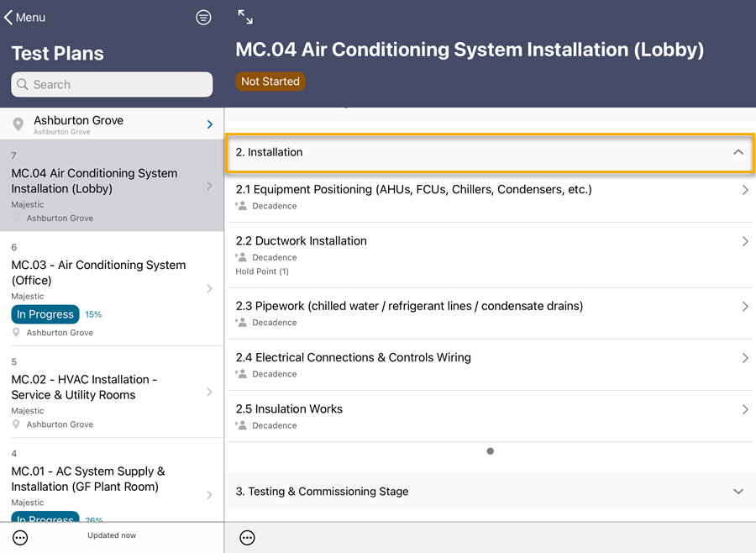Click assignee icon under 2.1 Equipment Positioning
756x553 pixels.
(241, 206)
